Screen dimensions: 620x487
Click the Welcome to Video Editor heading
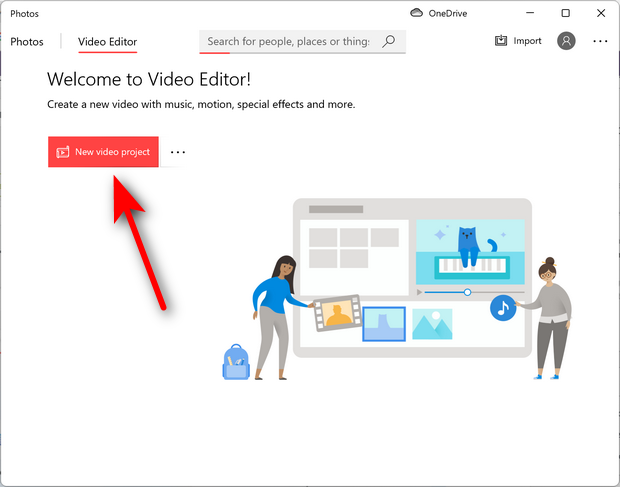click(149, 79)
